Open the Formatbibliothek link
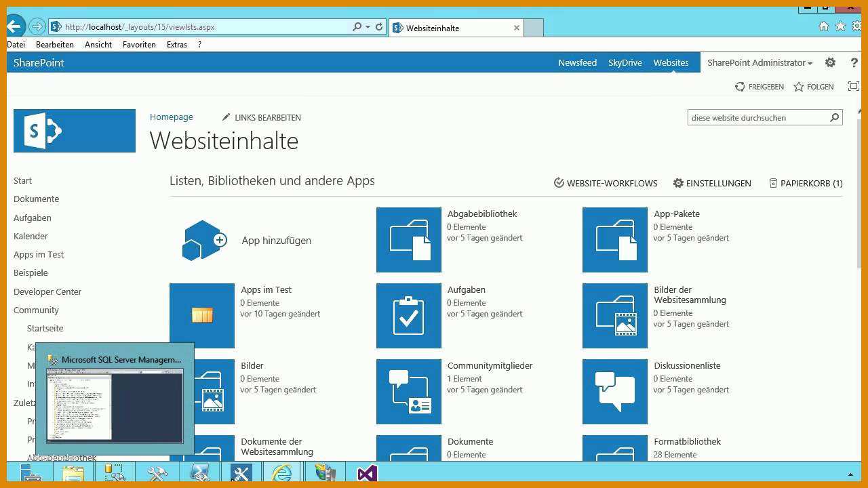868x488 pixels. coord(687,441)
